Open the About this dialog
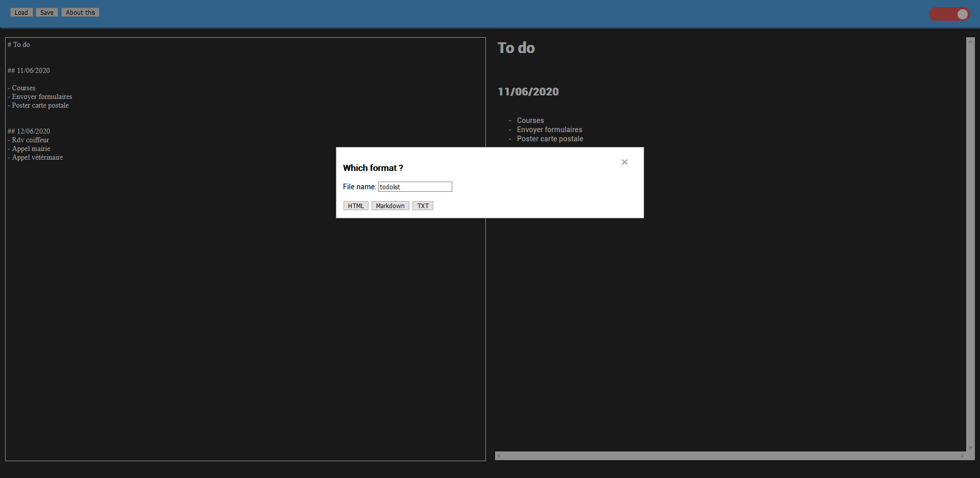Screen dimensions: 980x478 pos(80,13)
